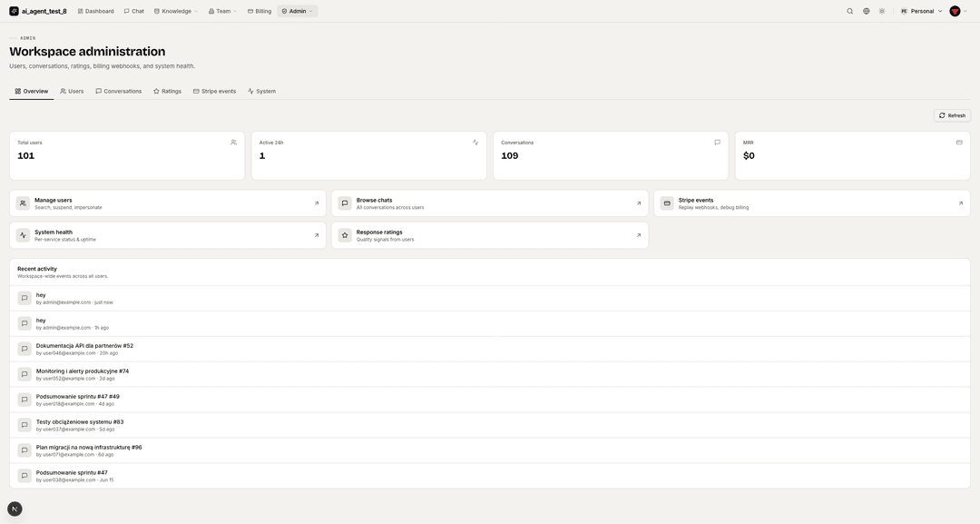
Task: Open 'Plan migracji na nową infrastrukturę #96' activity
Action: (490, 450)
